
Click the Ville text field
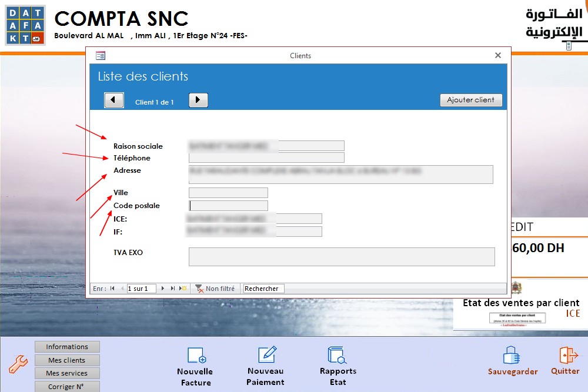228,193
